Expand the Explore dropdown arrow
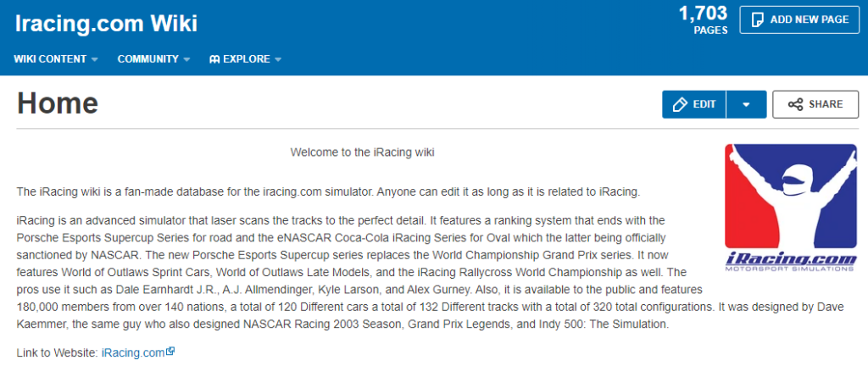The image size is (868, 388). pyautogui.click(x=278, y=59)
